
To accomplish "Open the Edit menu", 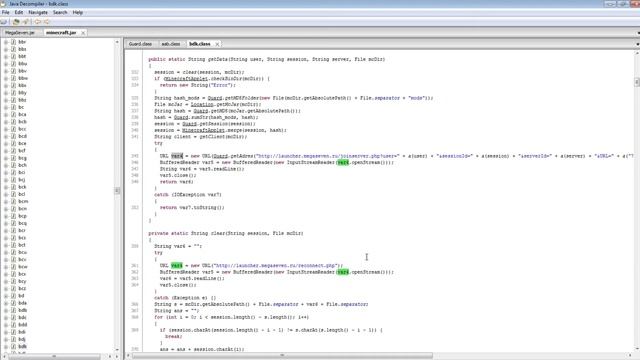I will tap(19, 13).
